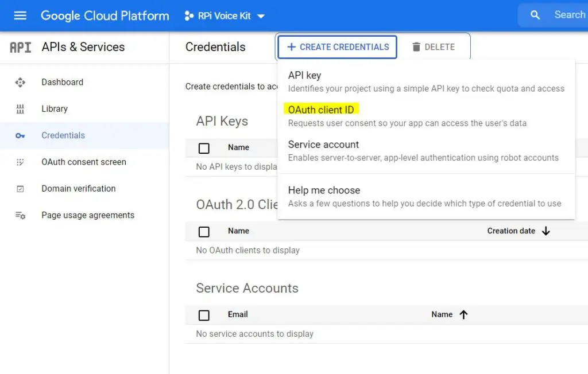588x374 pixels.
Task: Click the DELETE button
Action: coord(434,47)
